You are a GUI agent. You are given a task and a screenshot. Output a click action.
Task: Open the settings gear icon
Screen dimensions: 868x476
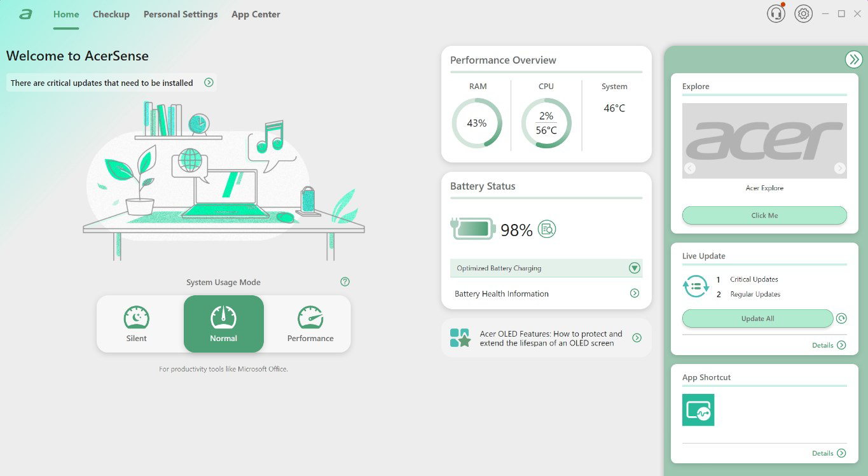coord(804,13)
